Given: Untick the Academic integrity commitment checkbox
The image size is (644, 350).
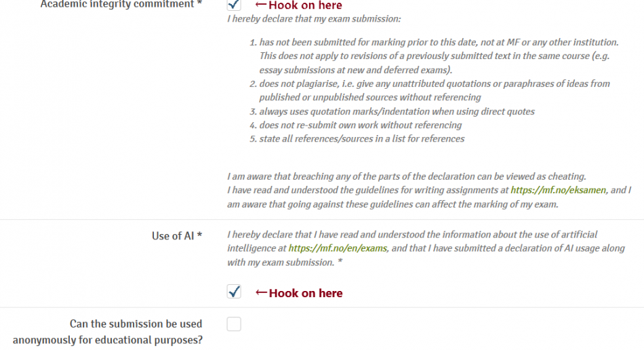Looking at the screenshot, I should pyautogui.click(x=234, y=5).
